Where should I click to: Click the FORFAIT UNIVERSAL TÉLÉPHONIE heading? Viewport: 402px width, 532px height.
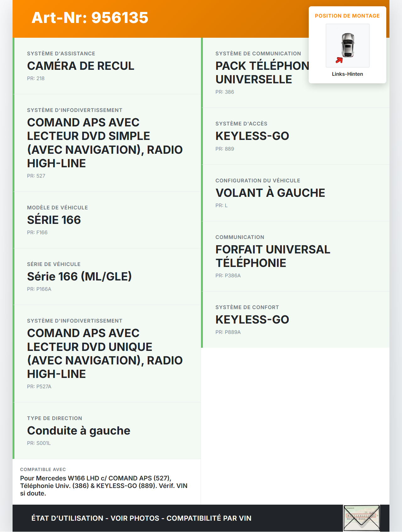click(273, 256)
